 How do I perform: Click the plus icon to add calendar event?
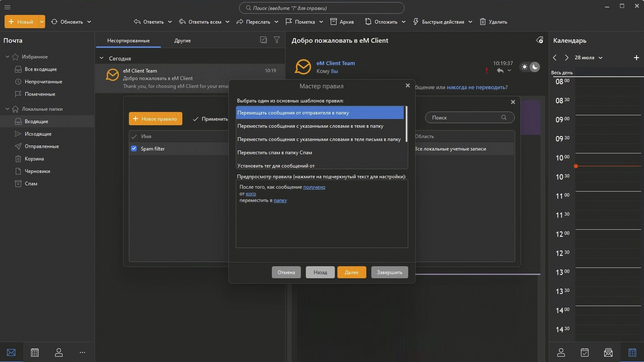(637, 58)
